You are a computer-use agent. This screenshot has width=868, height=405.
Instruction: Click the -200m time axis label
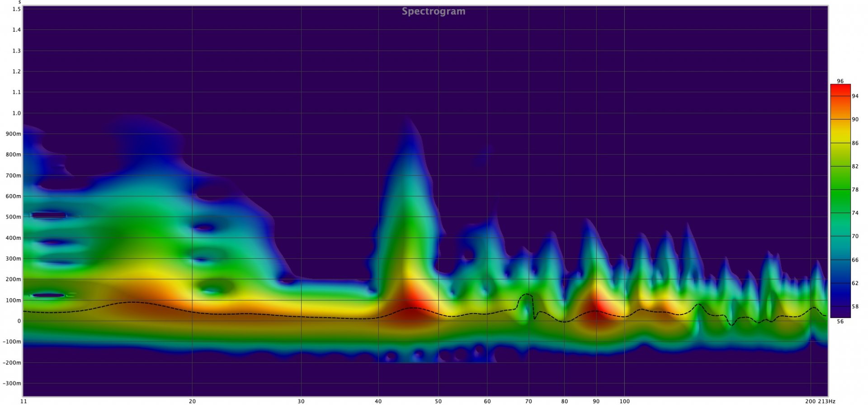12,363
